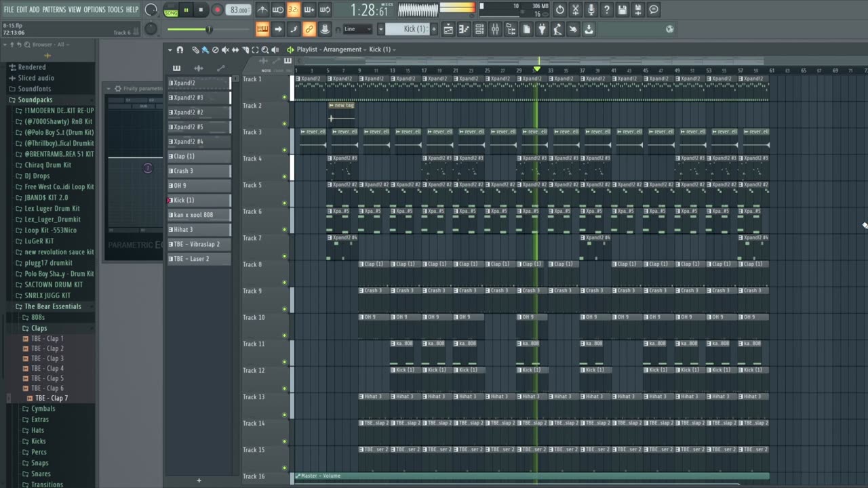Open the Browser view icon
The height and width of the screenshot is (488, 868).
(x=511, y=29)
